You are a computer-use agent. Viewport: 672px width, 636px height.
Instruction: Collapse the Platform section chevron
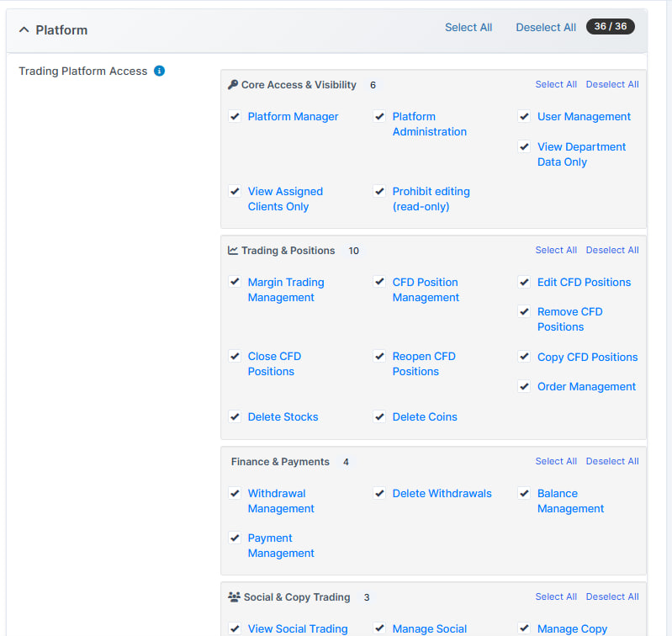(24, 29)
